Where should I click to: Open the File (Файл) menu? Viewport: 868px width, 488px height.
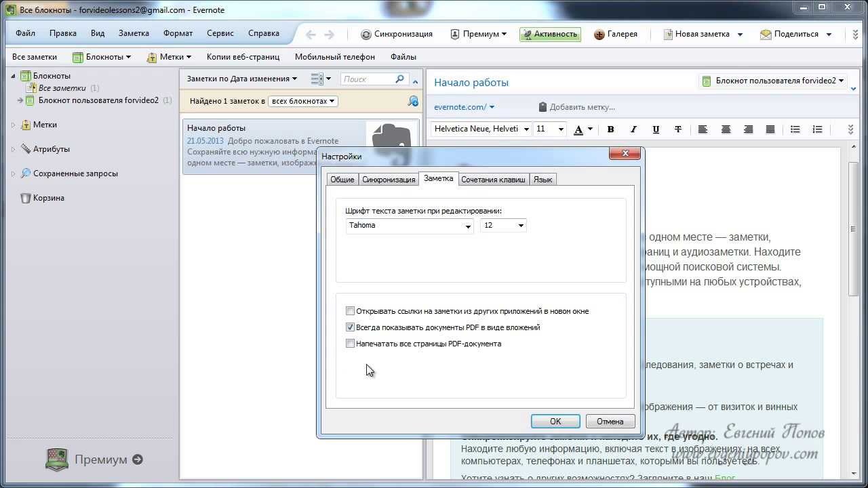[25, 33]
